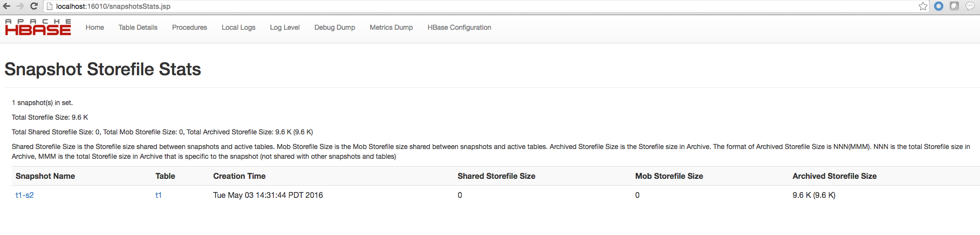Click the gray square extension icon
This screenshot has width=980, height=235.
click(954, 6)
